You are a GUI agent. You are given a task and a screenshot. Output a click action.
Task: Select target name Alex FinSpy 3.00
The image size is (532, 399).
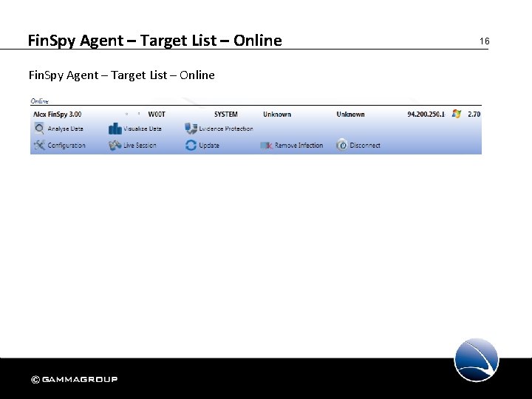(x=58, y=115)
